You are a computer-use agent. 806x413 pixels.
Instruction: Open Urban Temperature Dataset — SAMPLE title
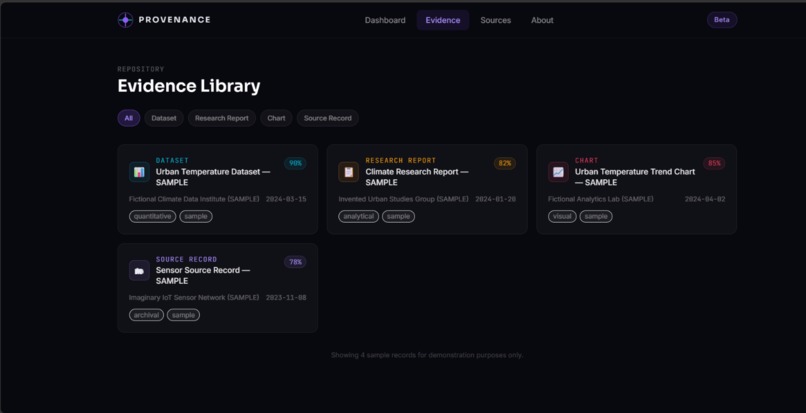coord(213,177)
